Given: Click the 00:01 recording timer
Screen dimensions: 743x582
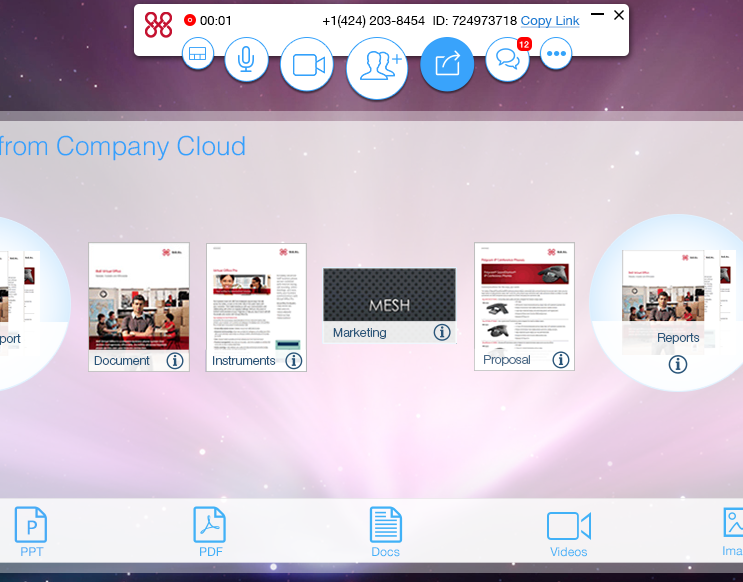Looking at the screenshot, I should point(216,21).
